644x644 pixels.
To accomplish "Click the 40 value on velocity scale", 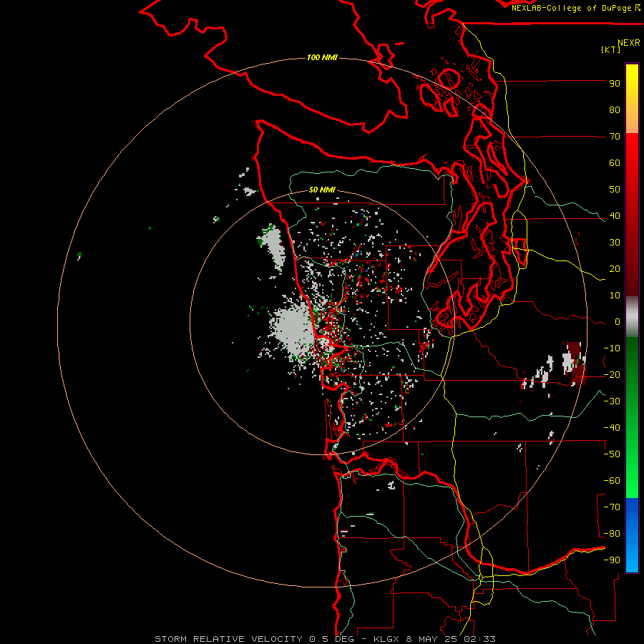I will point(615,215).
